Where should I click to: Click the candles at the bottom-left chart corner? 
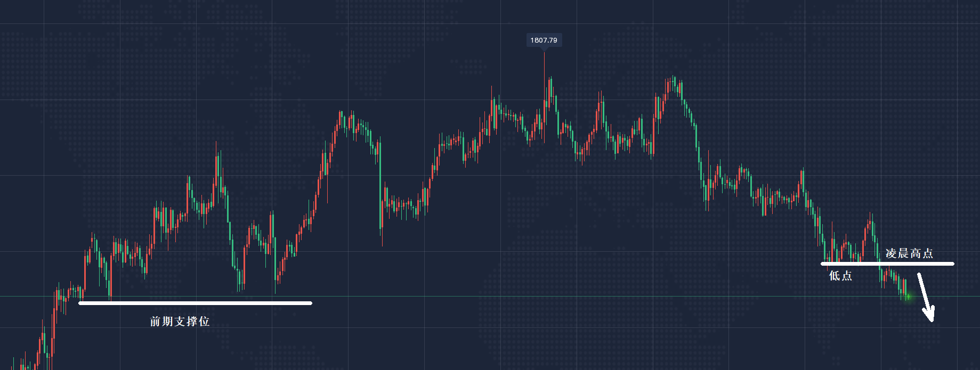click(27, 362)
